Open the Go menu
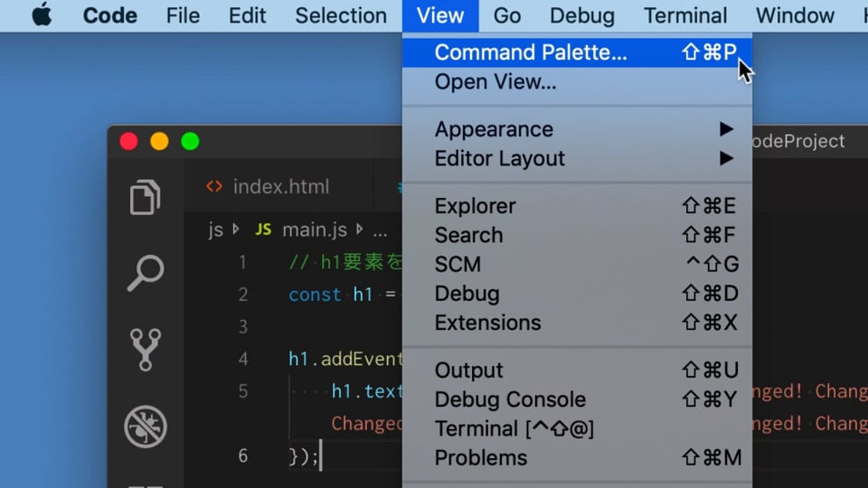 click(507, 15)
